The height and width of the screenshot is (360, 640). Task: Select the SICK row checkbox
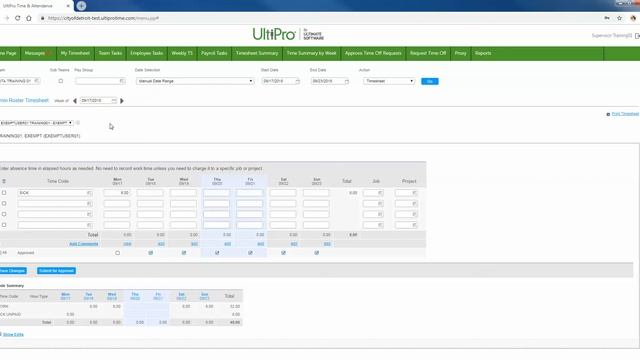click(x=4, y=193)
